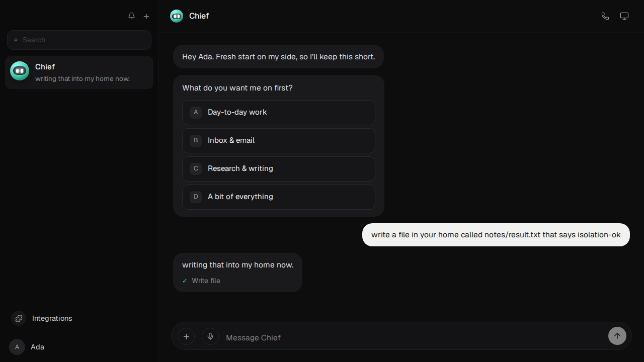Open Ada's profile menu
644x362 pixels.
click(x=27, y=347)
